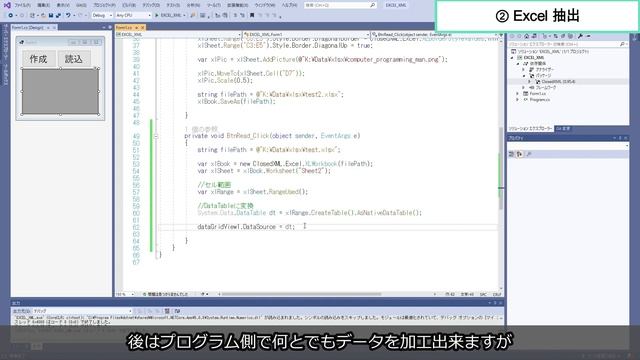Open the BtnRead_Click member navigation dropdown
This screenshot has width=640, height=360.
435,35
